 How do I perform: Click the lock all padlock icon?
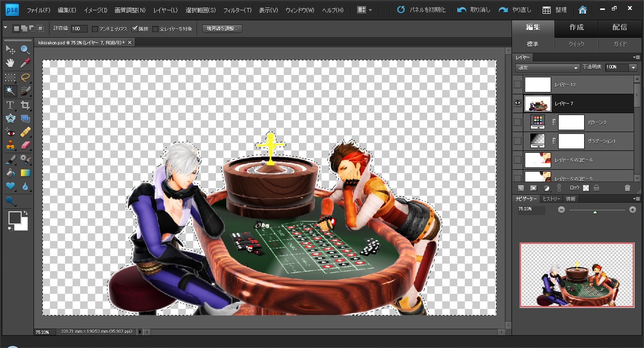coord(596,188)
